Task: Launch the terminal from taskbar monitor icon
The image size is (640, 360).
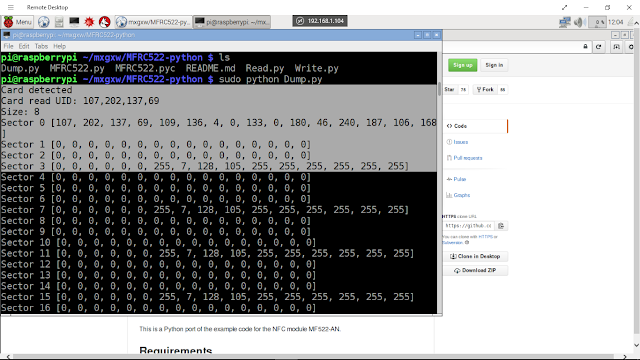Action: coord(74,22)
